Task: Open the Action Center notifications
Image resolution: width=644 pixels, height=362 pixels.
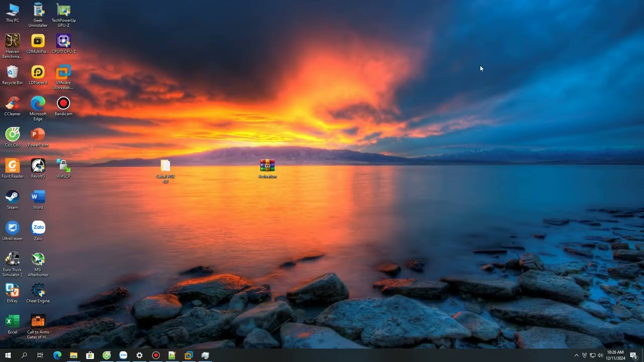Action: point(634,355)
